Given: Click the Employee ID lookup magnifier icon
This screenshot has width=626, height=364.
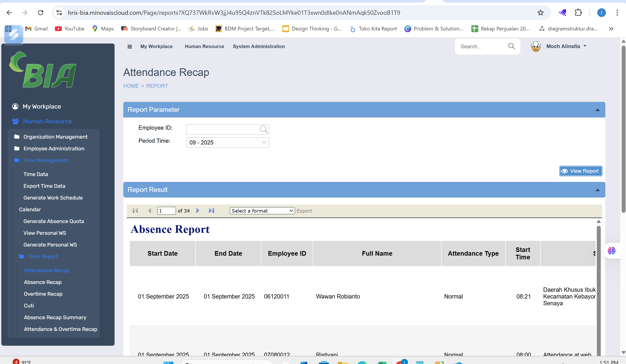Looking at the screenshot, I should click(x=263, y=129).
